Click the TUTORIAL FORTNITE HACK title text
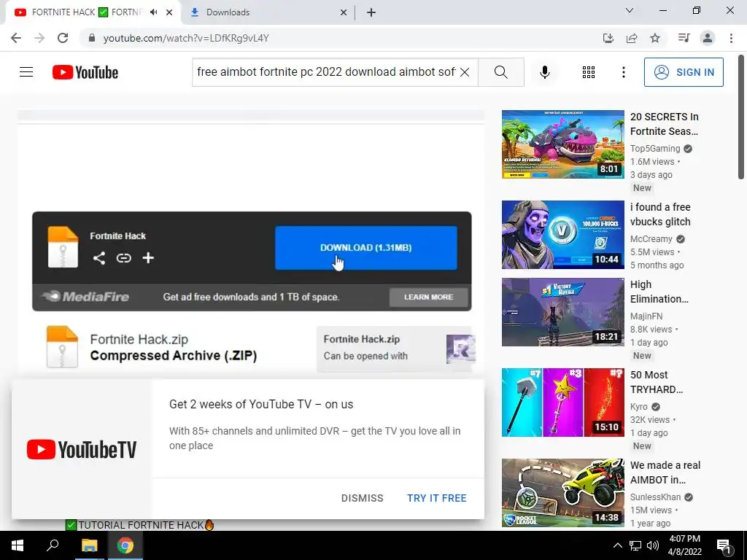 (x=141, y=525)
